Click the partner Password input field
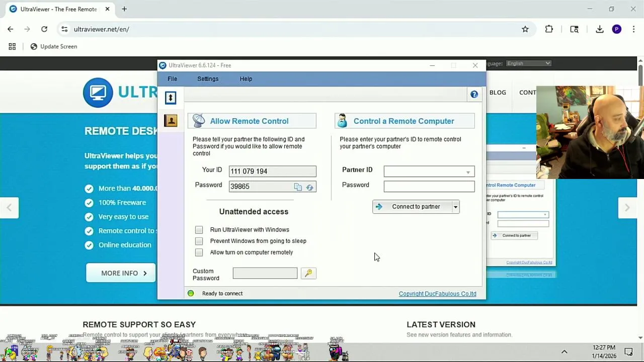644x362 pixels. [429, 187]
